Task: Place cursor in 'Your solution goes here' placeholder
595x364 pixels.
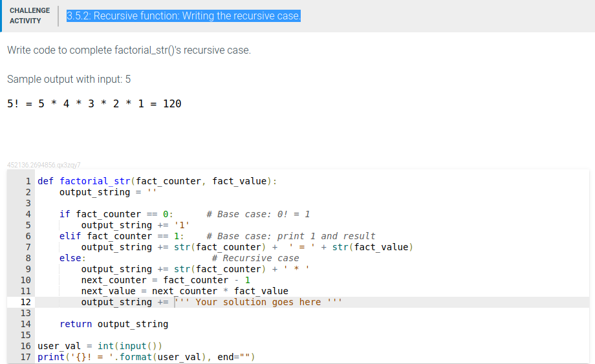Action: point(258,302)
